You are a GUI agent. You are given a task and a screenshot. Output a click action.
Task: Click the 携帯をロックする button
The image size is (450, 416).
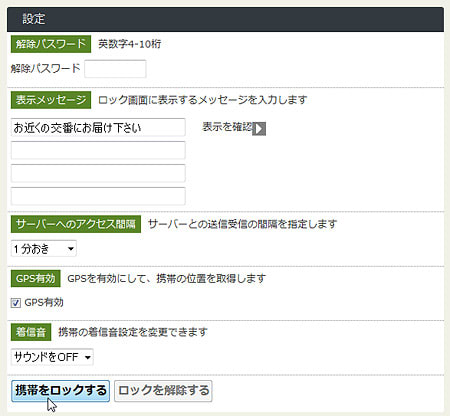60,391
